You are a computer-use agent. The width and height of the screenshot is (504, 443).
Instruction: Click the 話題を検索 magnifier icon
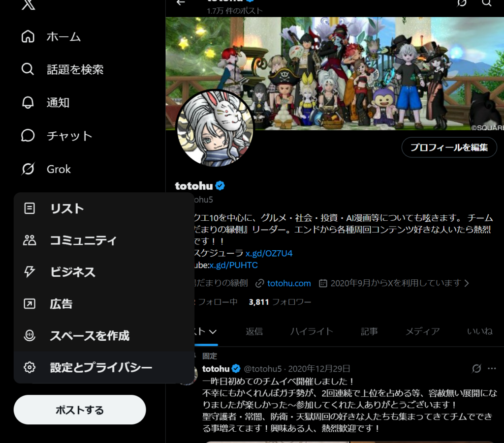click(x=28, y=69)
